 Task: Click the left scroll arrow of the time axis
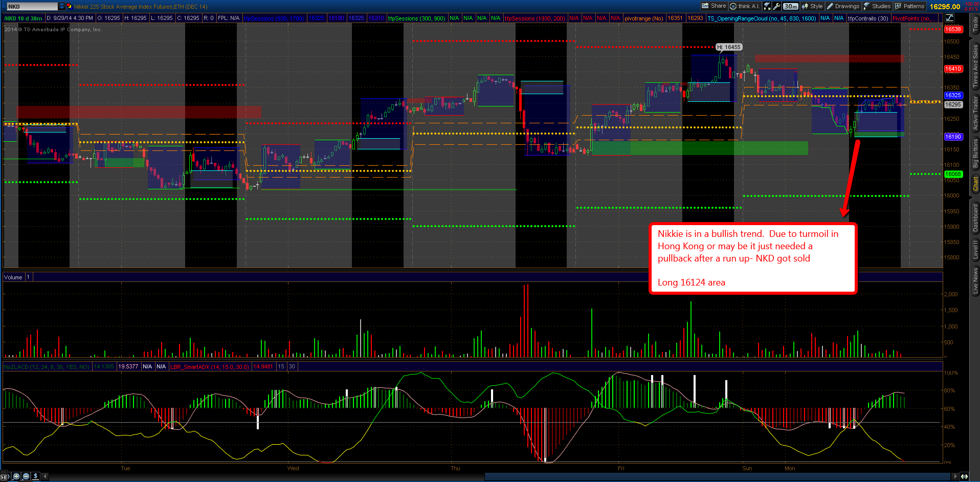(46, 476)
